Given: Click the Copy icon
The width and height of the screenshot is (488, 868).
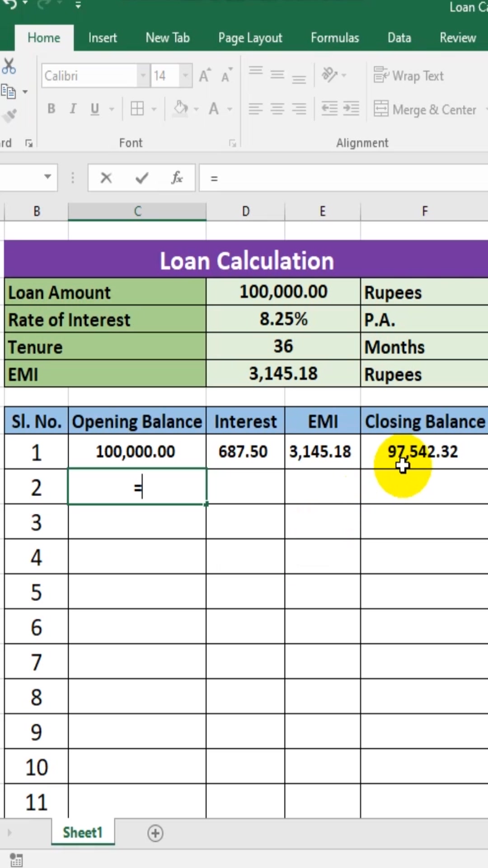Looking at the screenshot, I should [x=8, y=91].
